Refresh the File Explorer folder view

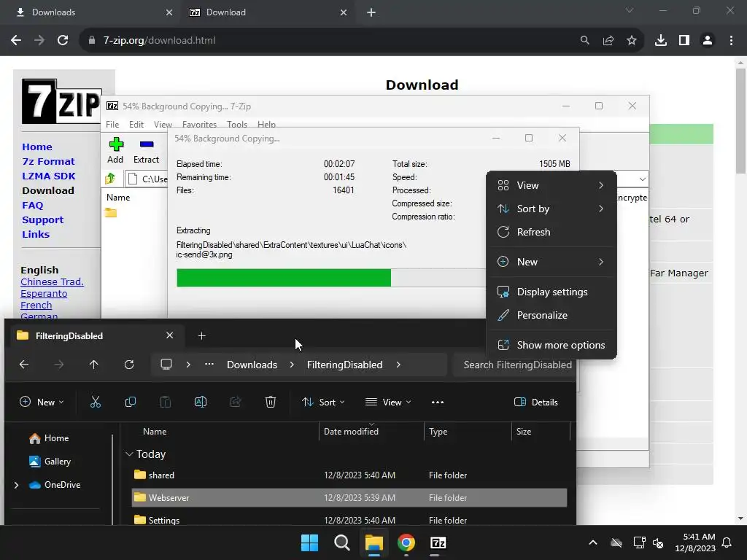click(129, 365)
